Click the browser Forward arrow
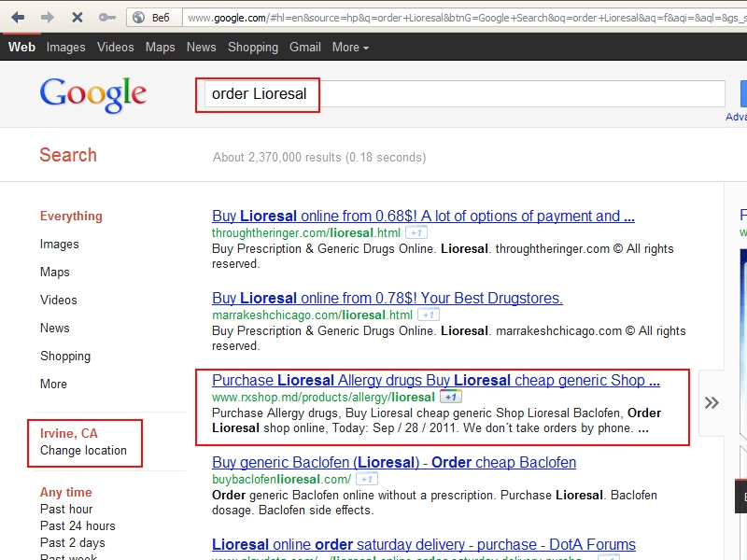Viewport: 747px width, 560px height. click(x=48, y=18)
